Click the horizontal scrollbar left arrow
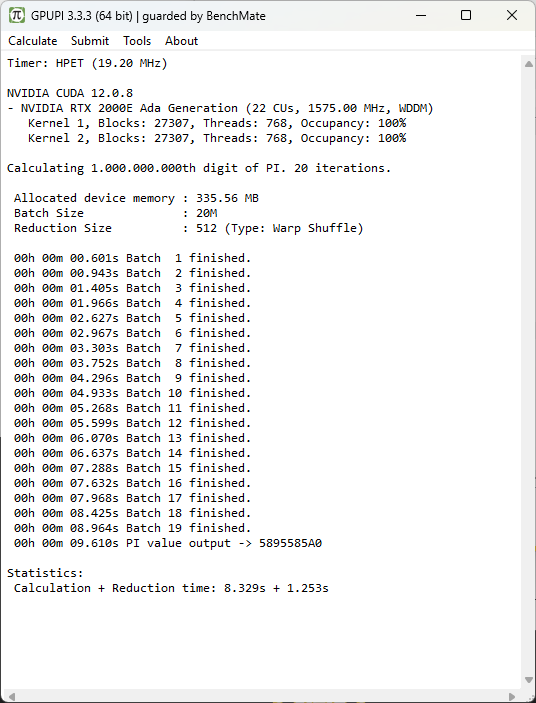Image resolution: width=536 pixels, height=703 pixels. 11,697
